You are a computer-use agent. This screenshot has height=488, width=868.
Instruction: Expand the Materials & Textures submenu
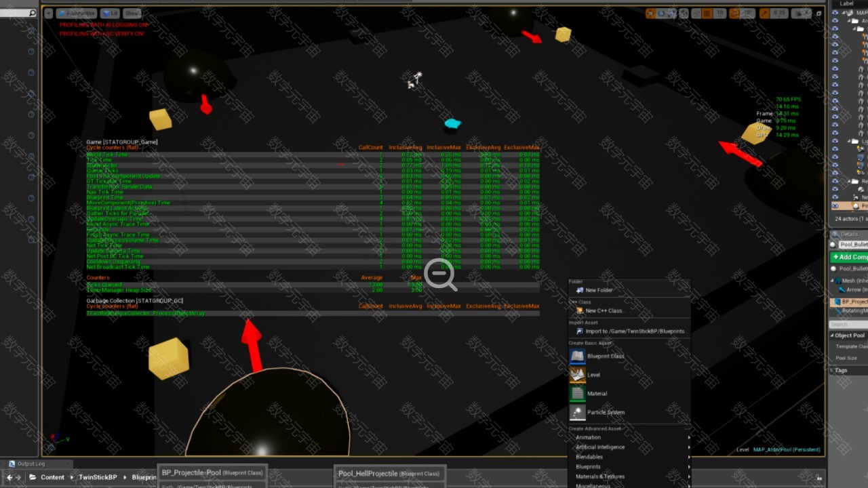click(x=631, y=476)
